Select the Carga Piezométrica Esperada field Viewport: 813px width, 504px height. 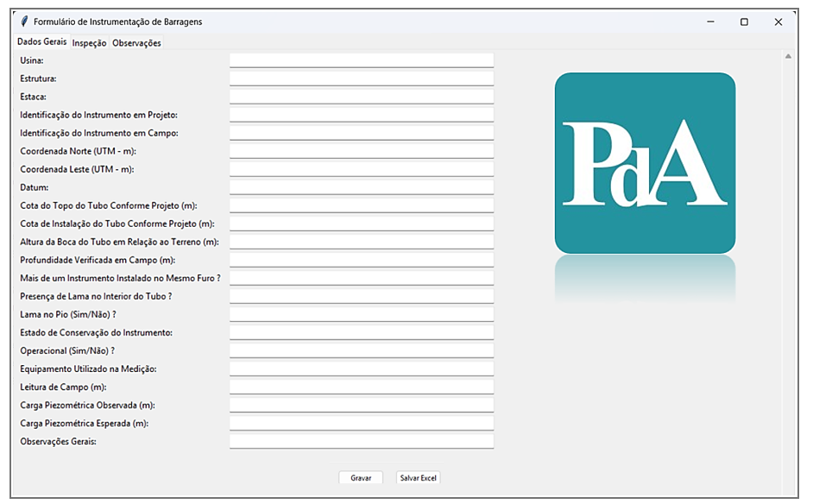362,423
